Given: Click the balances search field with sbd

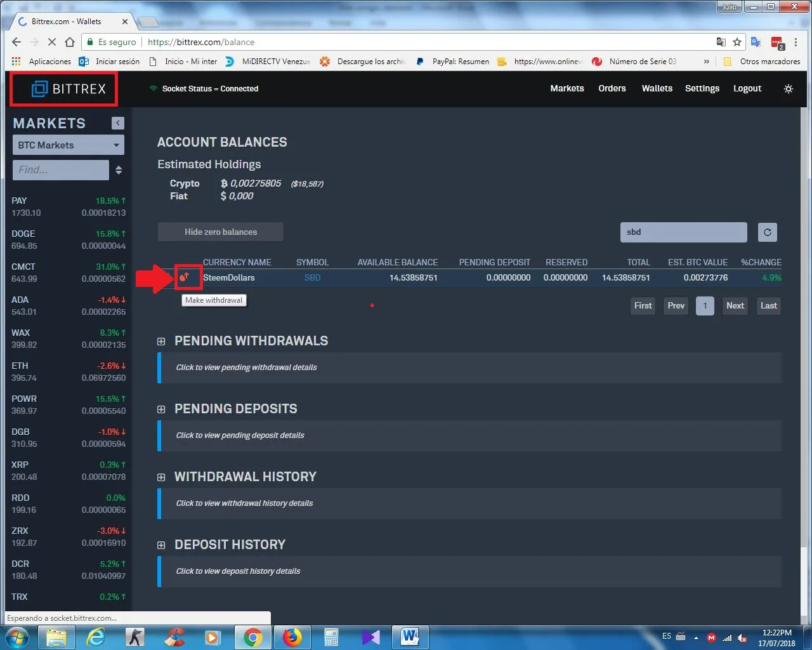Looking at the screenshot, I should coord(683,232).
